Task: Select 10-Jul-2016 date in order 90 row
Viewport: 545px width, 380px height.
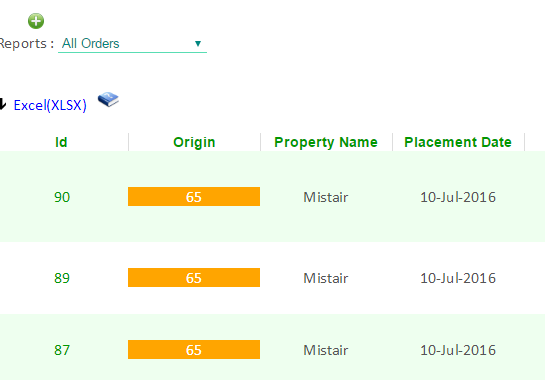Action: tap(458, 197)
